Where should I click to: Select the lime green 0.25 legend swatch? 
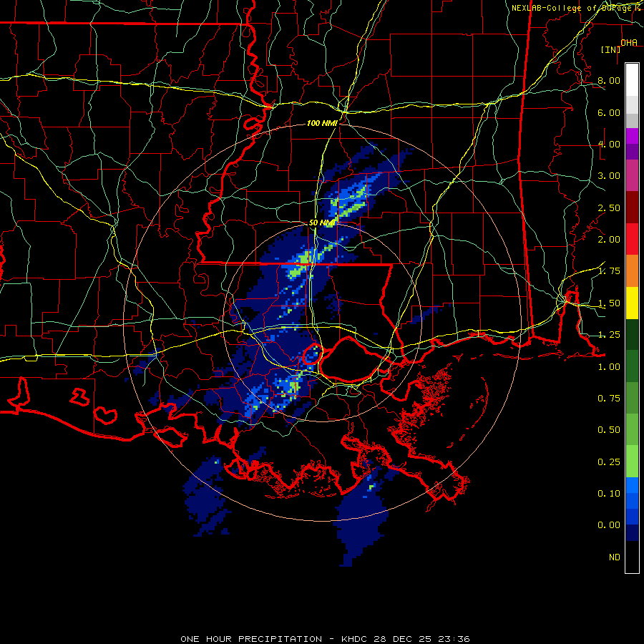632,462
